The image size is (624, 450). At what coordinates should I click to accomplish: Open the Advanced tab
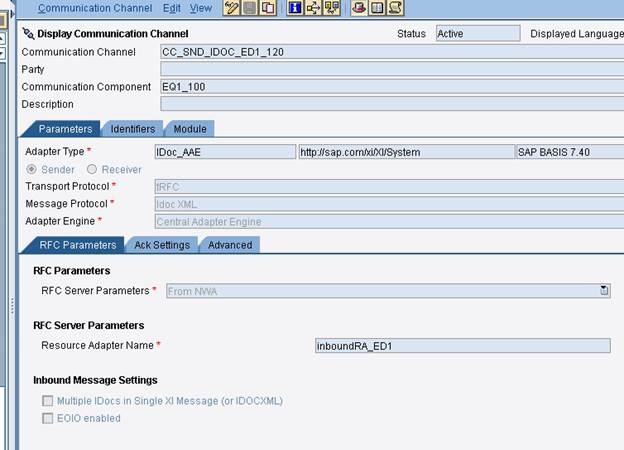[230, 245]
